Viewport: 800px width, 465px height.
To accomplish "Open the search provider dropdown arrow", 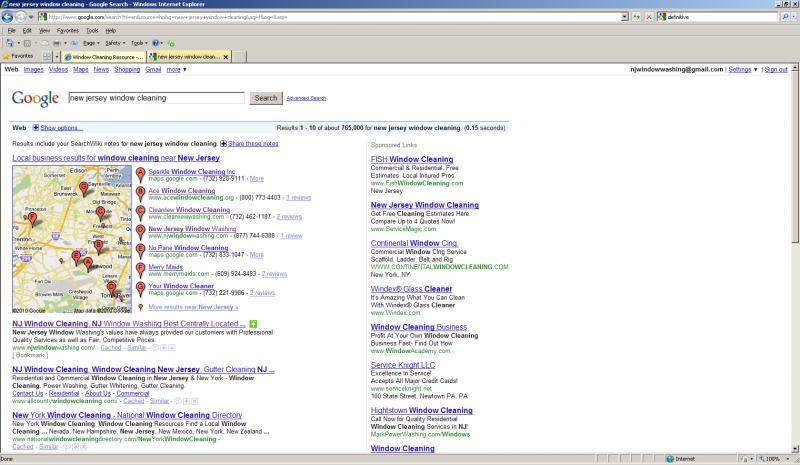I will (793, 17).
